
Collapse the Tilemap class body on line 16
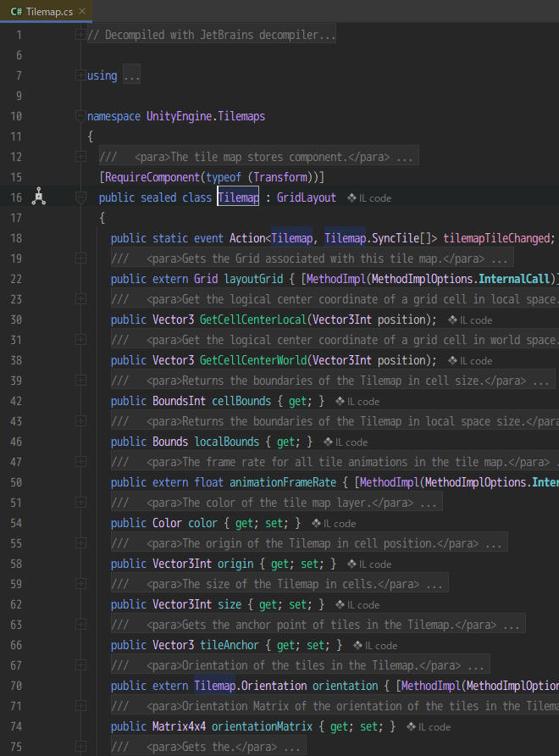pos(80,197)
